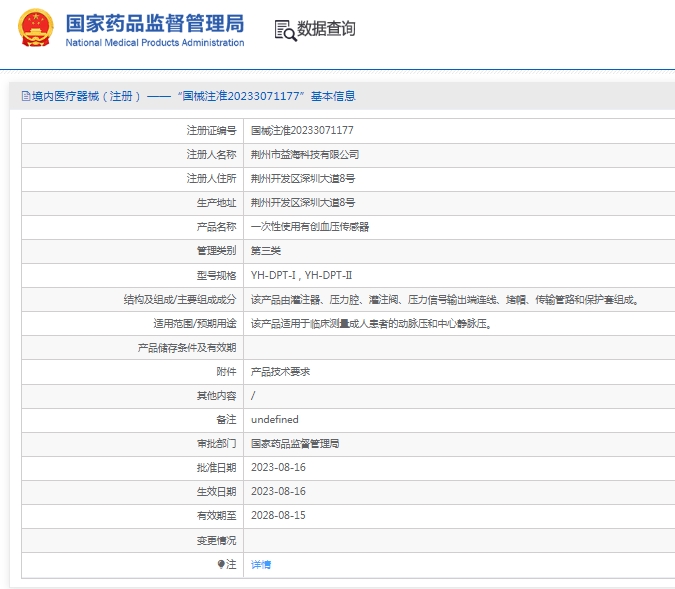Click the 附件 row label
675x589 pixels.
click(x=226, y=372)
